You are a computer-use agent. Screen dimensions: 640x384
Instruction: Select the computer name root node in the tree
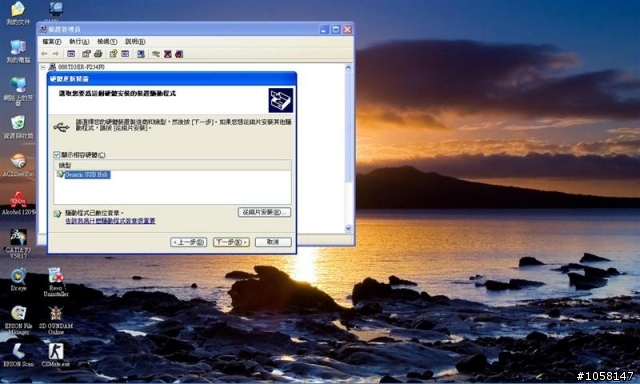[x=81, y=67]
